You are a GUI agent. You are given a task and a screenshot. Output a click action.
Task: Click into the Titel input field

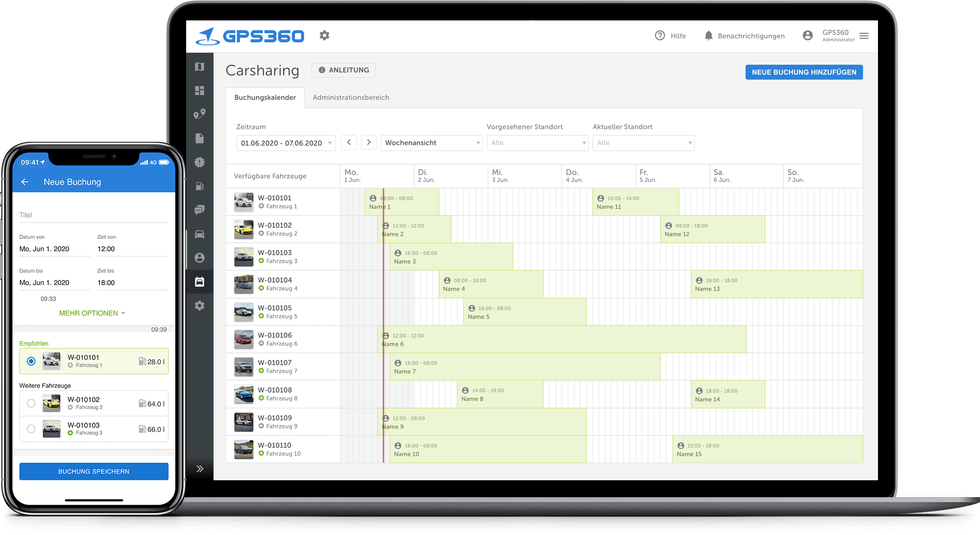94,215
